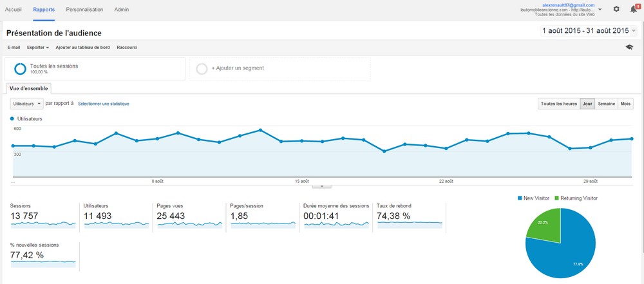Image resolution: width=644 pixels, height=284 pixels.
Task: Open the Exporter dropdown menu
Action: pyautogui.click(x=37, y=47)
